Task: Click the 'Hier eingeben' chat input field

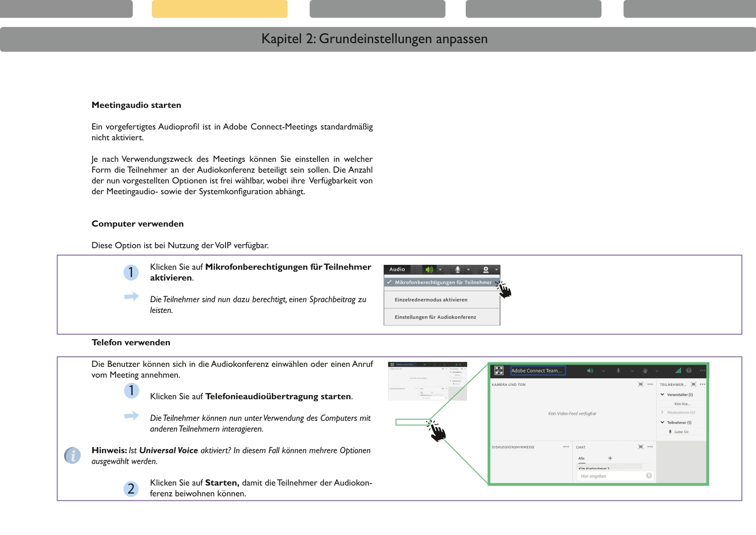Action: [611, 476]
